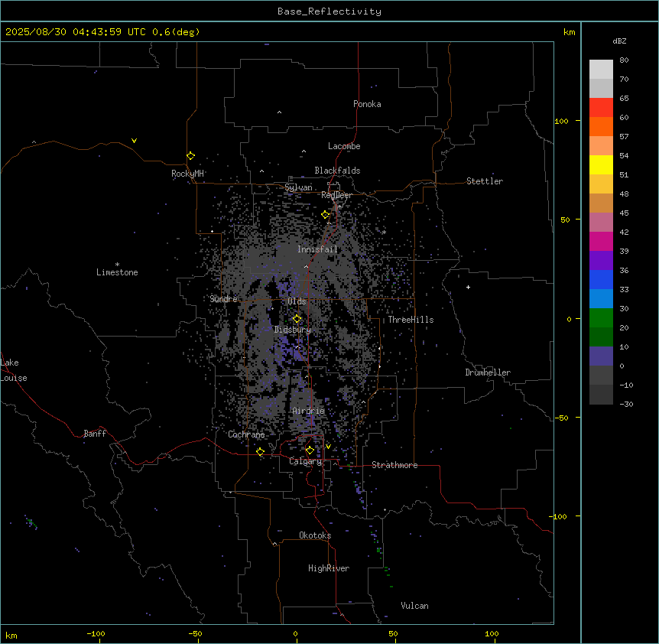Click the yellow V marker northeast of Calgary
Viewport: 659px width, 644px height.
(328, 447)
